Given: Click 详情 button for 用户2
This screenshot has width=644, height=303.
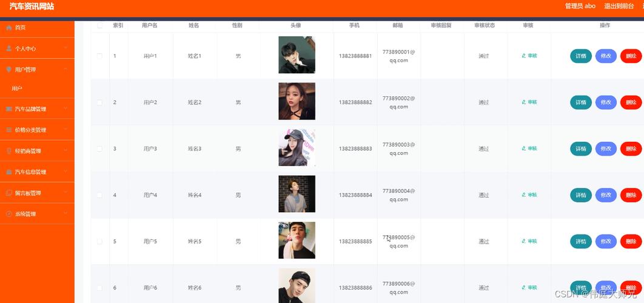Looking at the screenshot, I should pos(581,102).
